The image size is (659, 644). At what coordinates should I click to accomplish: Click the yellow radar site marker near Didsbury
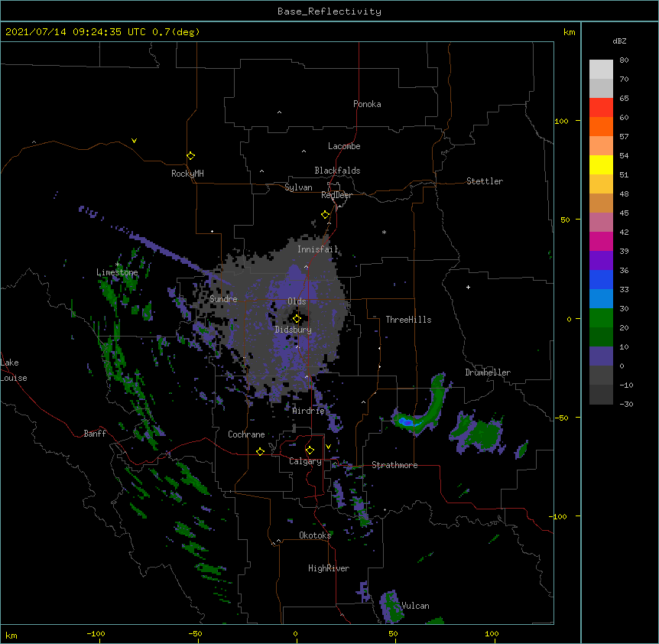(297, 319)
